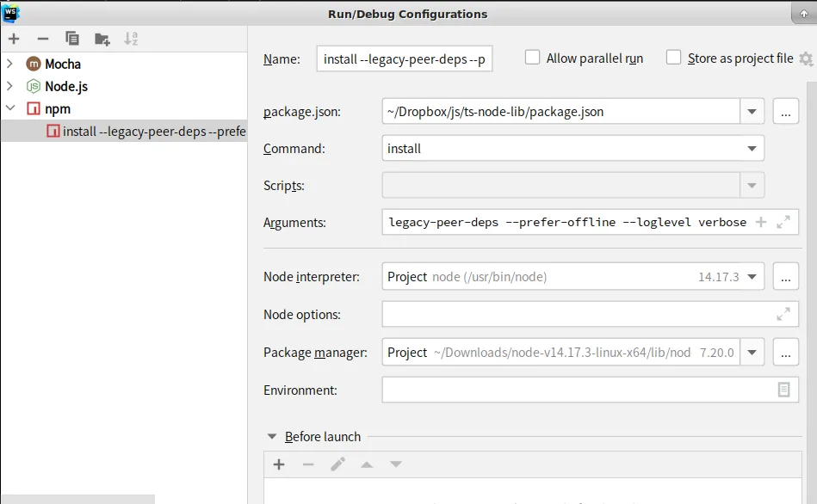Viewport: 817px width, 504px height.
Task: Click the Store as project file gear icon
Action: [x=806, y=58]
